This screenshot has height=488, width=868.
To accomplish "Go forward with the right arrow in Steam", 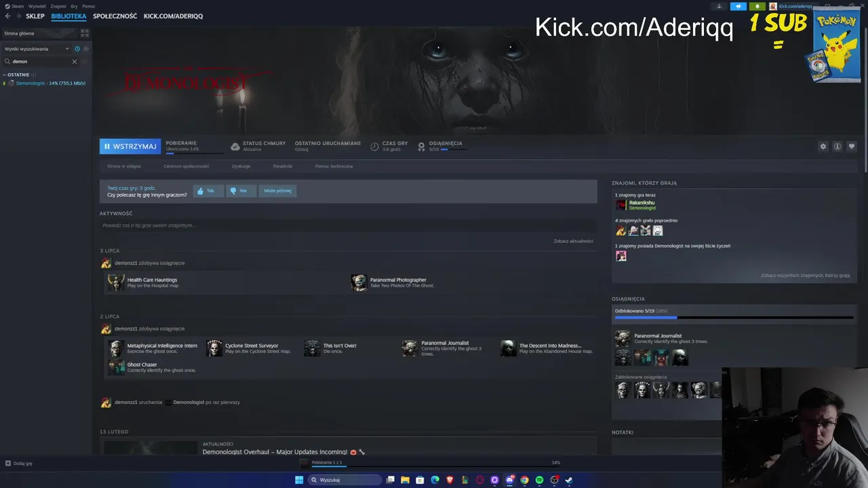I will (x=17, y=16).
